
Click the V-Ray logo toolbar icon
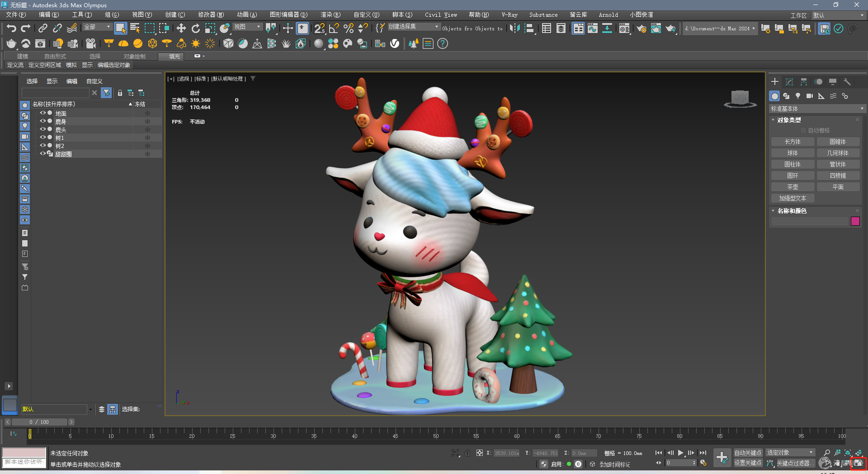click(395, 43)
